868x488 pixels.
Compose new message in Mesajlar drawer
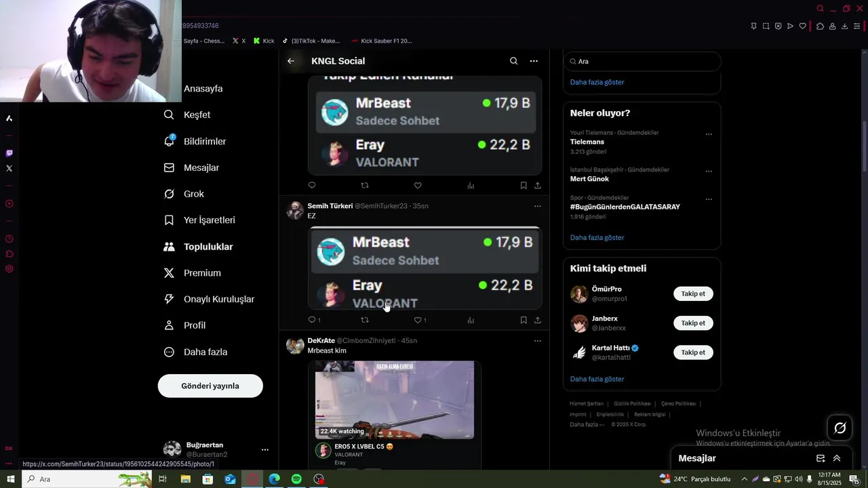(x=821, y=459)
